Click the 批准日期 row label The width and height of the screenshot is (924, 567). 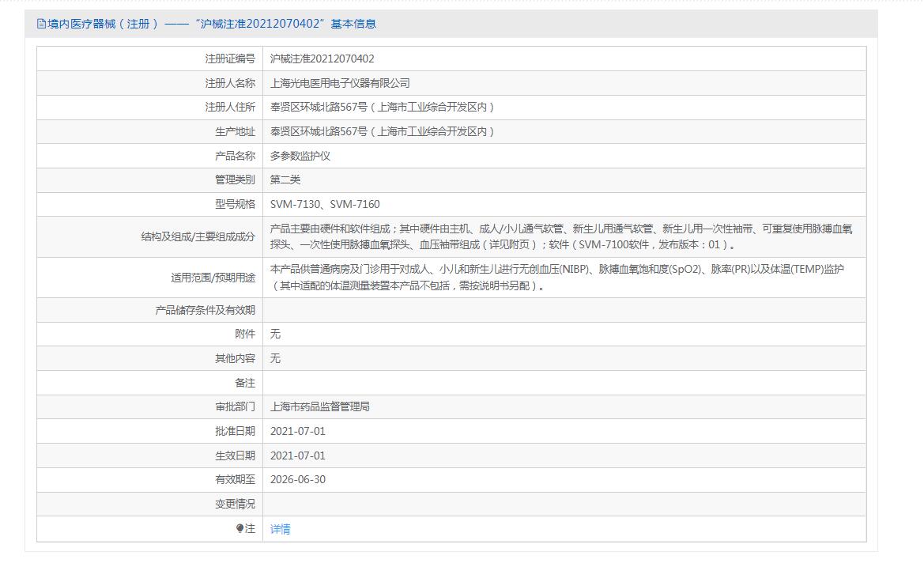coord(235,431)
